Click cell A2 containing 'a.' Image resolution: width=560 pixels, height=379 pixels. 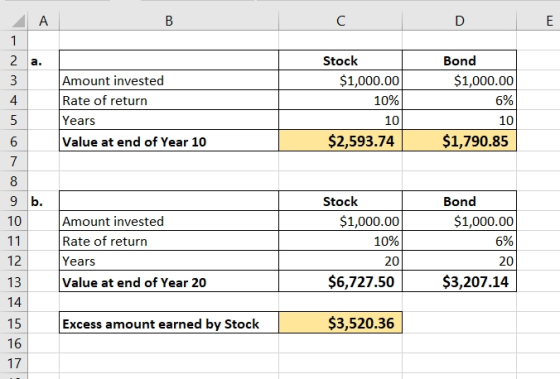pyautogui.click(x=44, y=61)
